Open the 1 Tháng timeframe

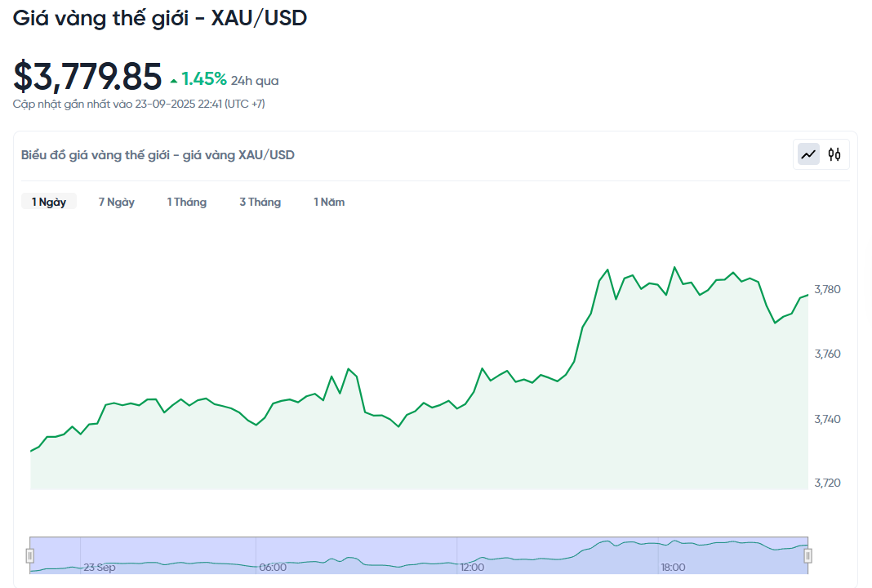point(187,201)
